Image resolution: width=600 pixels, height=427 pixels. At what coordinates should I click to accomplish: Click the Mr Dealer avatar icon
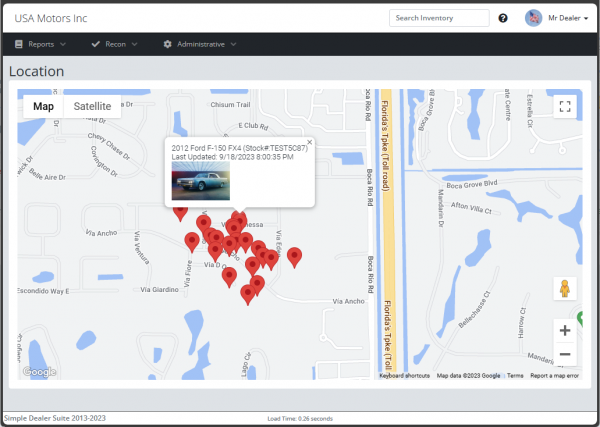(533, 17)
